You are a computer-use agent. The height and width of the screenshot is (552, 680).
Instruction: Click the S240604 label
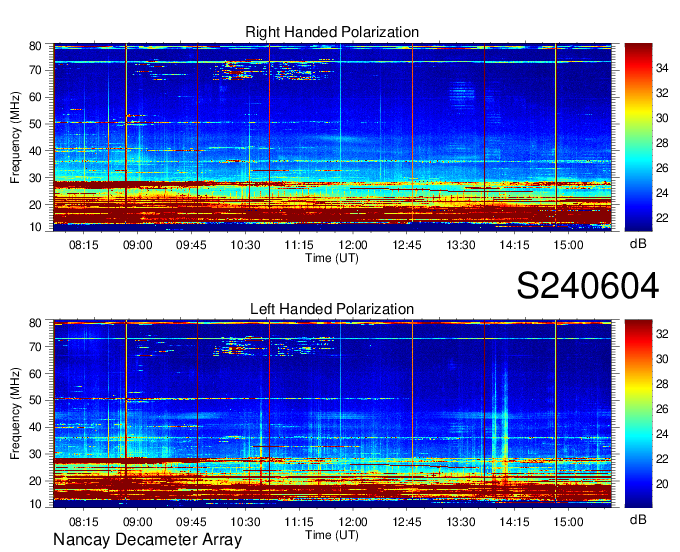(x=588, y=286)
